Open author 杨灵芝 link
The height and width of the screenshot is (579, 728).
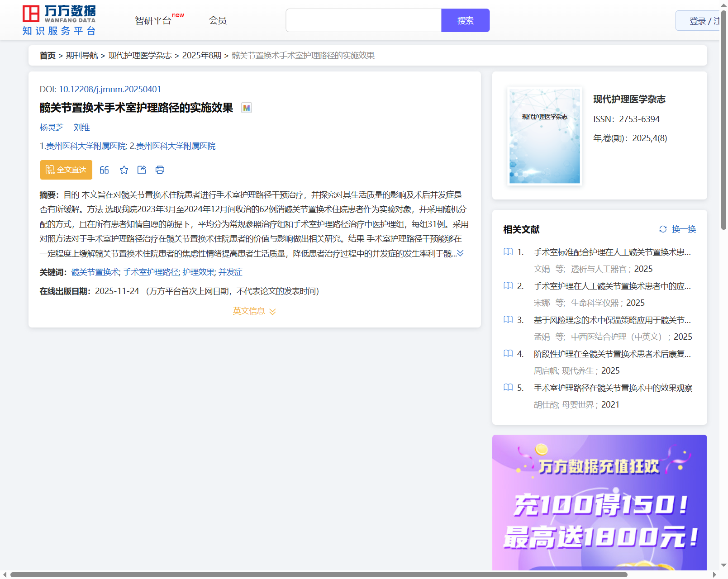click(x=52, y=128)
